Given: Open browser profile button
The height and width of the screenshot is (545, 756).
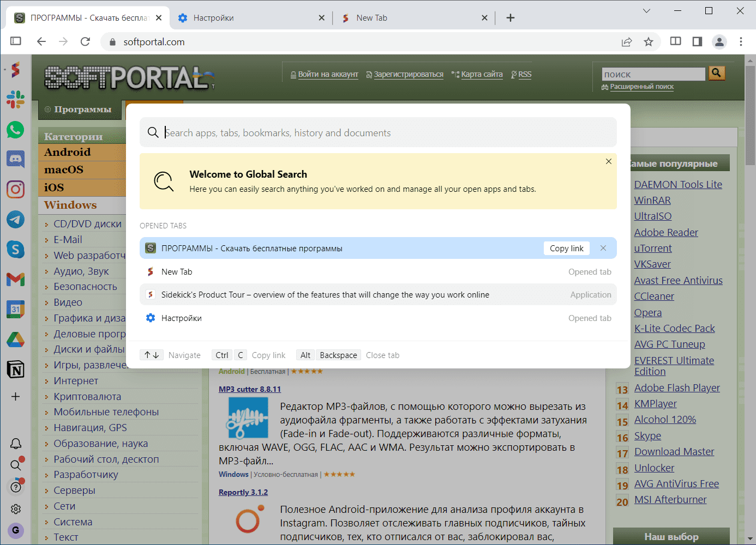Looking at the screenshot, I should point(719,41).
